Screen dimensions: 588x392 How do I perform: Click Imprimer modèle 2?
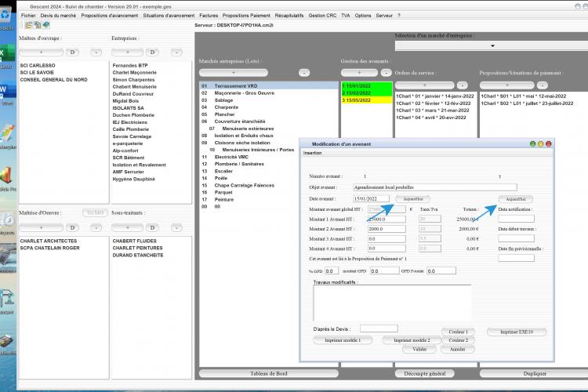coord(412,340)
